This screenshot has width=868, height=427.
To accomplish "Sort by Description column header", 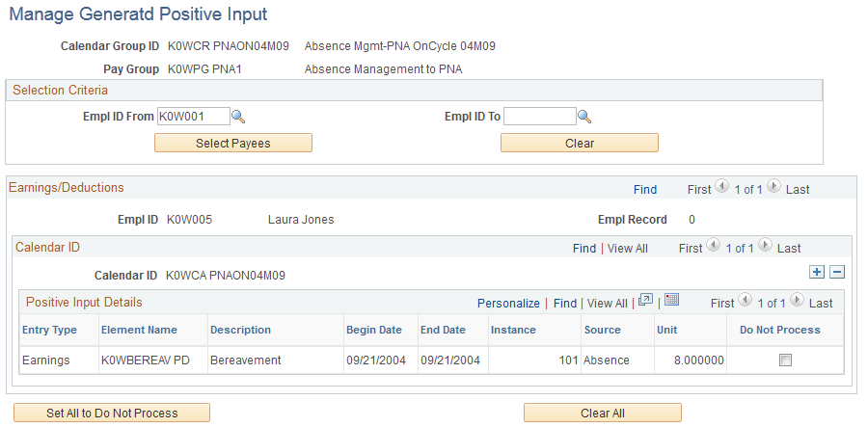I will pyautogui.click(x=240, y=330).
